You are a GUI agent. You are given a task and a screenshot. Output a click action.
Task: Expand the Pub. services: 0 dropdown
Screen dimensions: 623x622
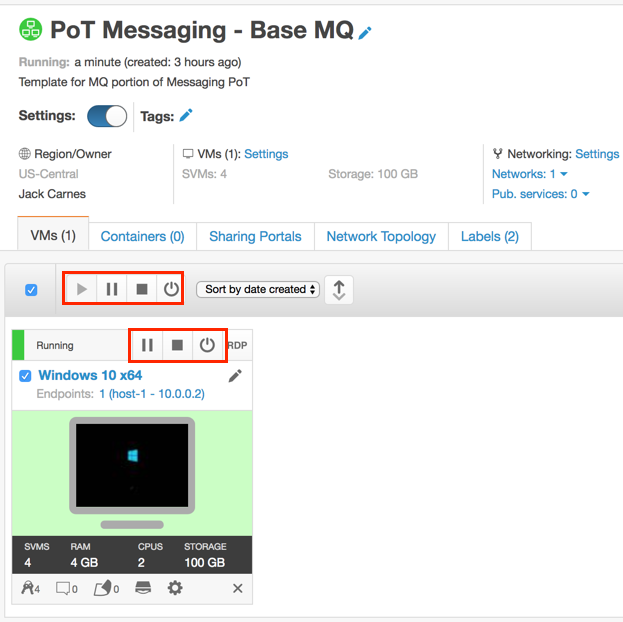[540, 194]
